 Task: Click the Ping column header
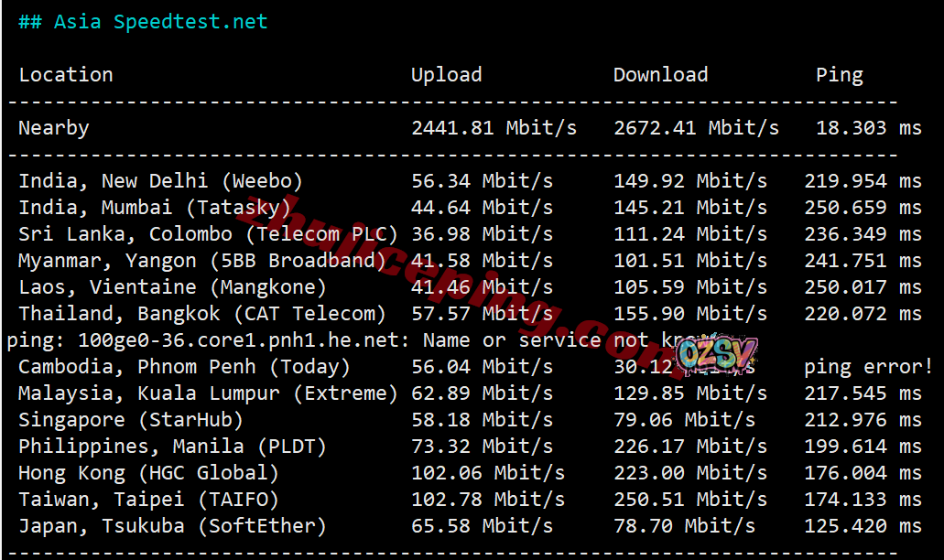[x=839, y=75]
